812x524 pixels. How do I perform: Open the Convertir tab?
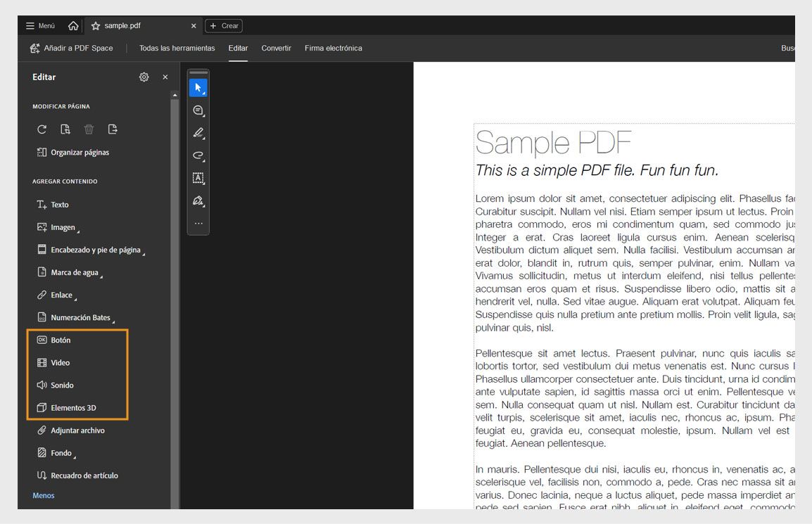276,48
